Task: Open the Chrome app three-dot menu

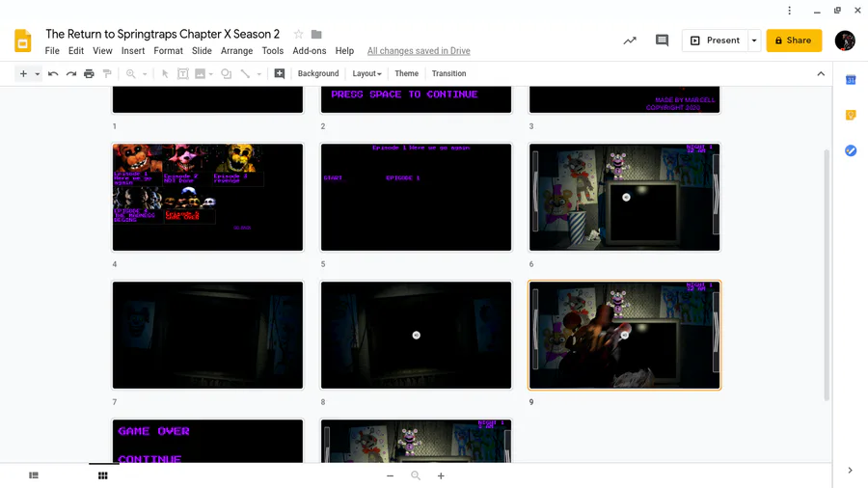Action: click(x=789, y=11)
